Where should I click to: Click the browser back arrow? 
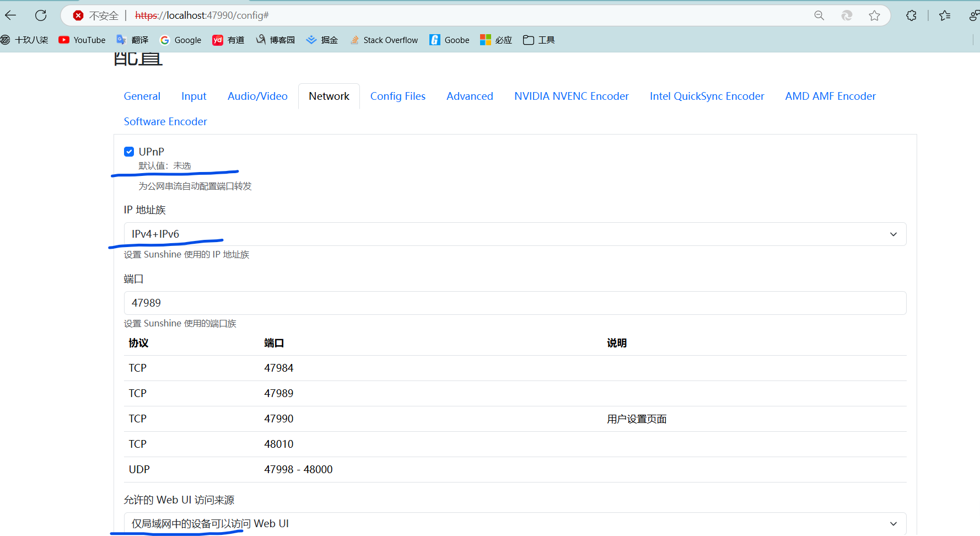pyautogui.click(x=10, y=15)
